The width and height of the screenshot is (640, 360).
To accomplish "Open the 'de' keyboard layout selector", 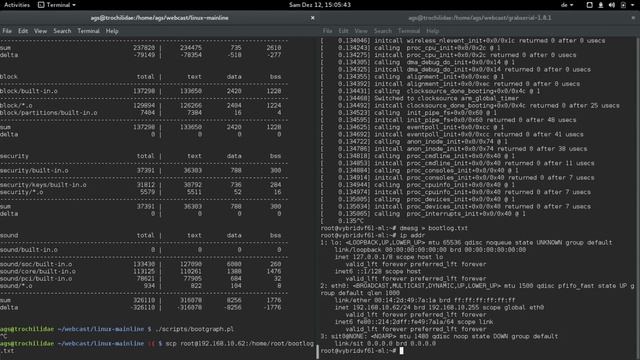I will [567, 5].
